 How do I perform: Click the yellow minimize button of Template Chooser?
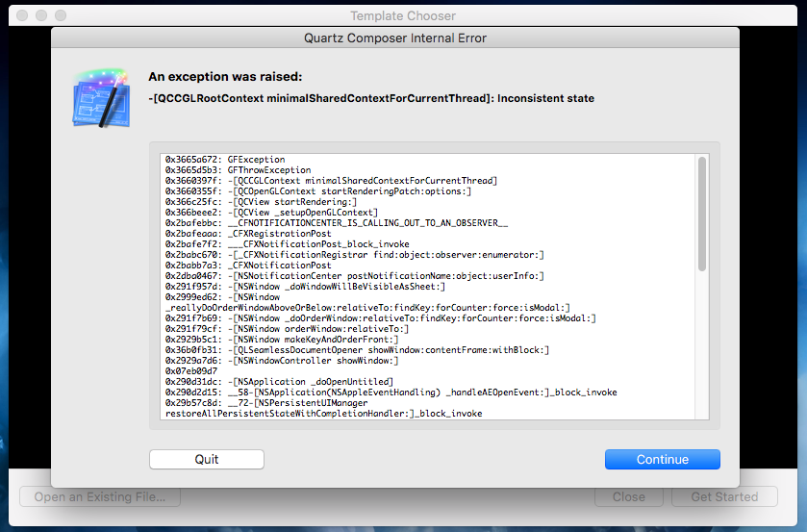tap(41, 15)
